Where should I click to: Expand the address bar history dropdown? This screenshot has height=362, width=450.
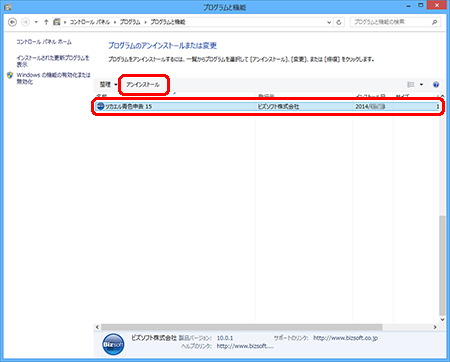coord(329,22)
